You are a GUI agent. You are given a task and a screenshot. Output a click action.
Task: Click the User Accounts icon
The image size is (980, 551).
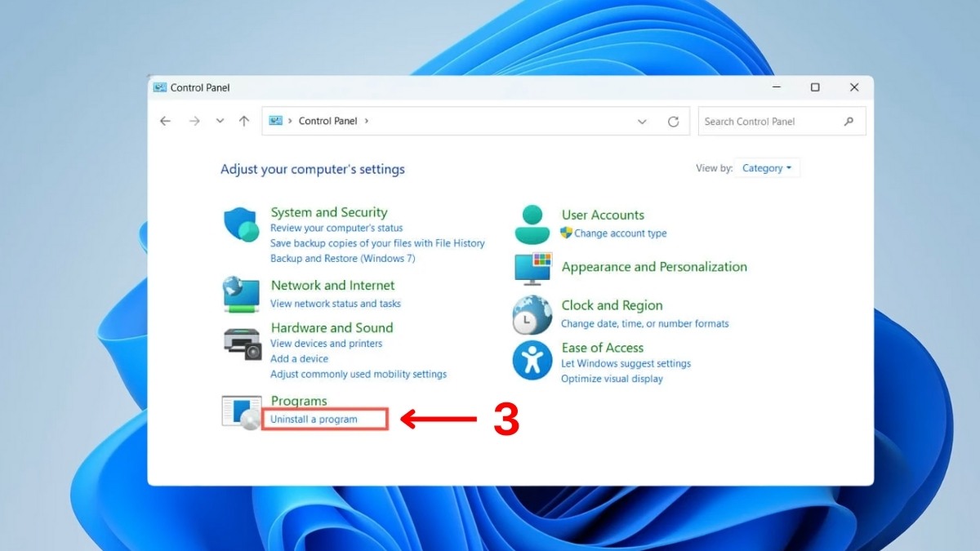coord(532,222)
